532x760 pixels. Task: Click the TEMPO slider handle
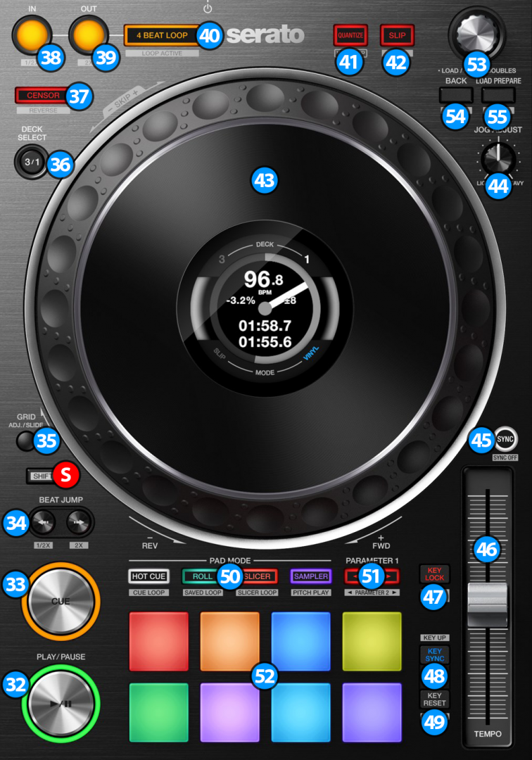tap(487, 604)
